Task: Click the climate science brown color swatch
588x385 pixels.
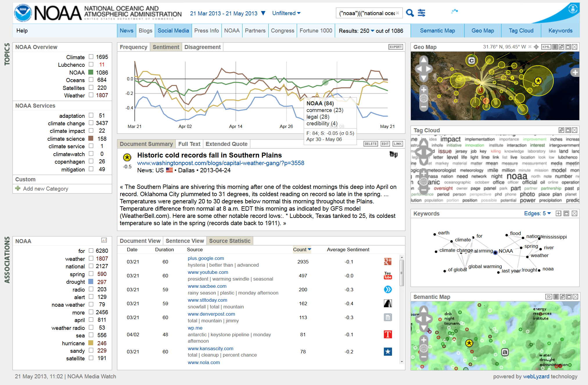Action: point(91,138)
